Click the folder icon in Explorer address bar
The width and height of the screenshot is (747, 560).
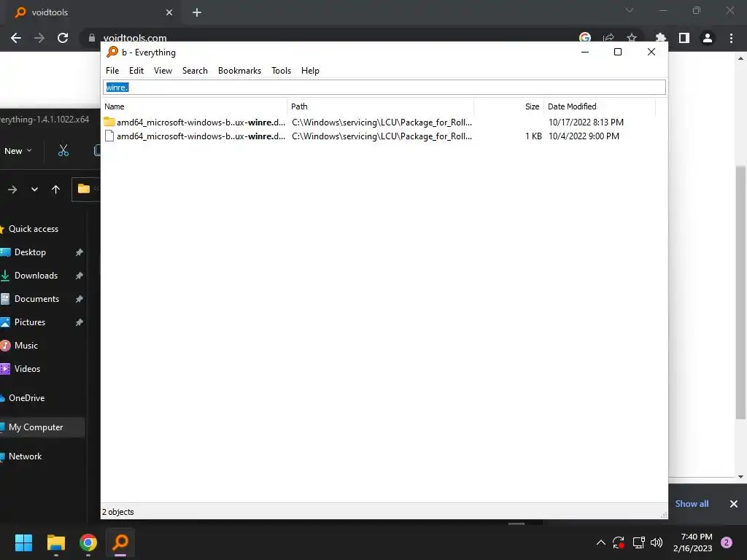84,189
